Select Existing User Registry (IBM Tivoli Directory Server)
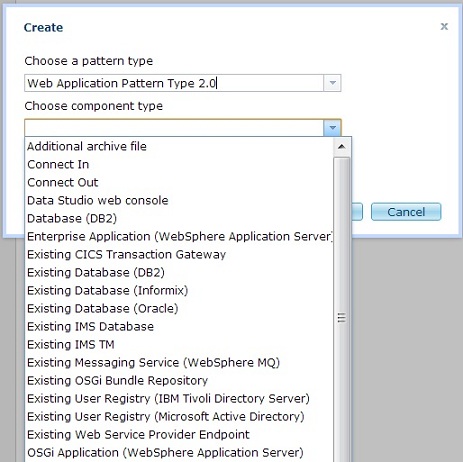The width and height of the screenshot is (463, 462). click(179, 398)
